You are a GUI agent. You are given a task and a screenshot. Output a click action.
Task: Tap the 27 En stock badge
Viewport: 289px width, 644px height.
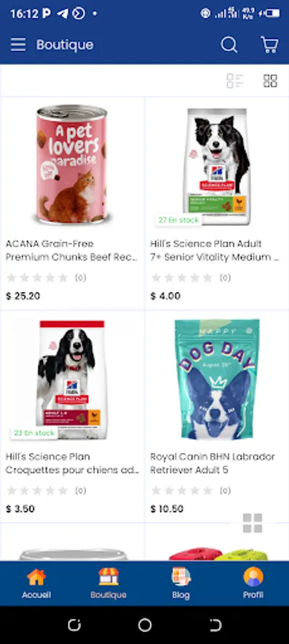click(x=179, y=220)
